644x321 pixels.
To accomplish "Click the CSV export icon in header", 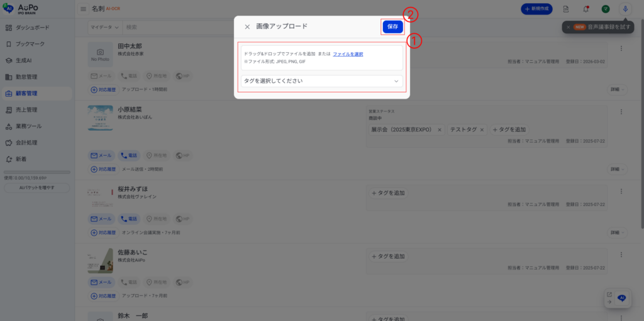I will pyautogui.click(x=566, y=9).
